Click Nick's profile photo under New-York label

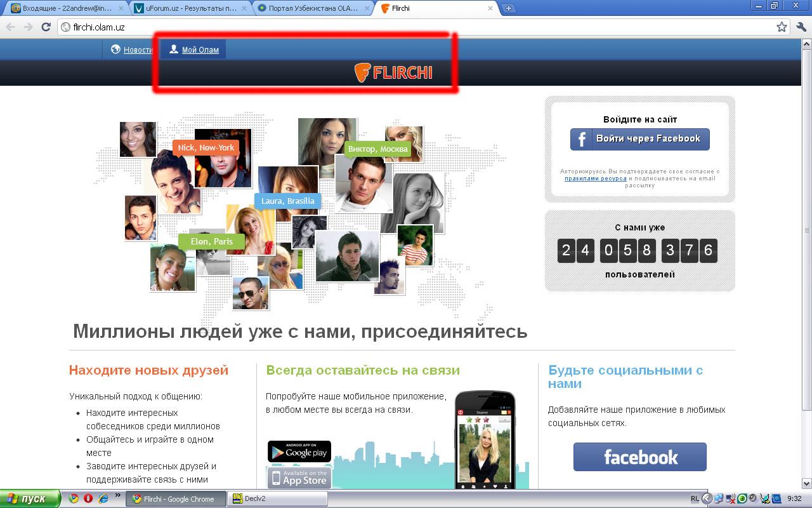pos(171,184)
